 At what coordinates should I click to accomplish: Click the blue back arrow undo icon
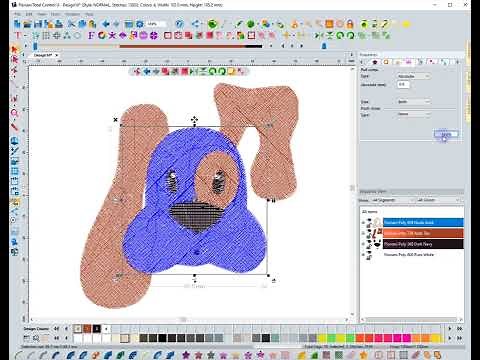(106, 24)
